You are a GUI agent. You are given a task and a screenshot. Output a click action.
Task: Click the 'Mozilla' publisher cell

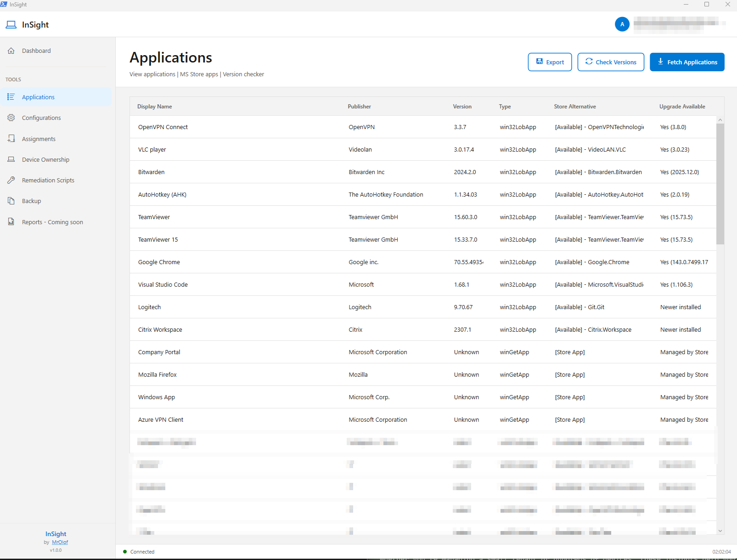pyautogui.click(x=358, y=375)
